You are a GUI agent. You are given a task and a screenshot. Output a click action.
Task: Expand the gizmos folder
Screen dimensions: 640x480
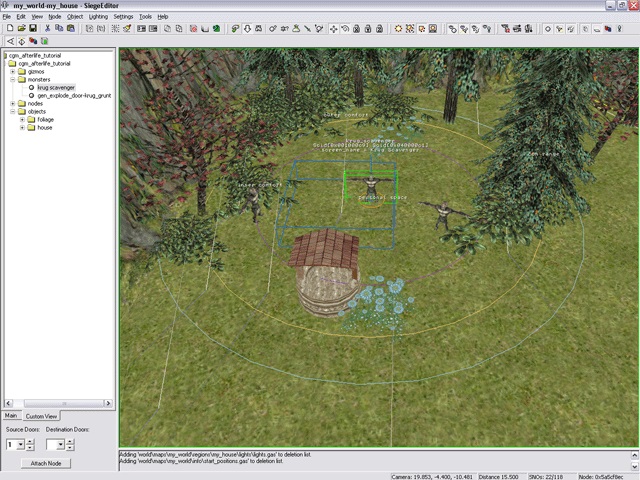coord(13,71)
